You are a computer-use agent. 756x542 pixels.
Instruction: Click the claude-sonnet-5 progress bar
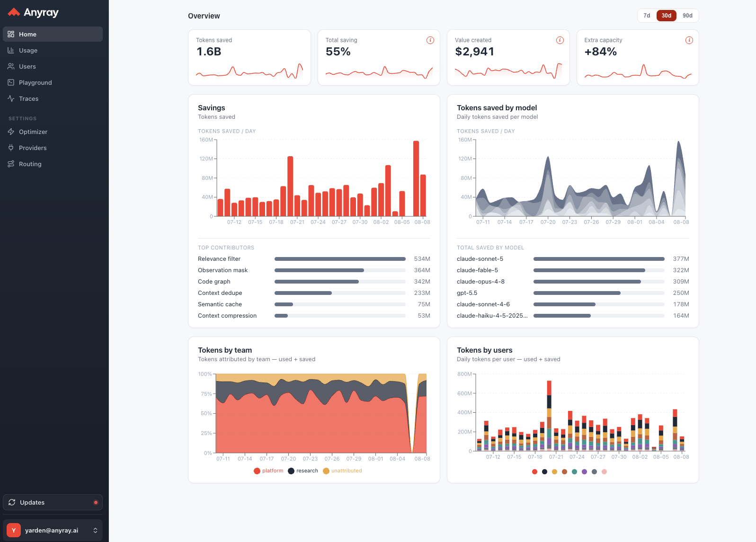(x=599, y=259)
